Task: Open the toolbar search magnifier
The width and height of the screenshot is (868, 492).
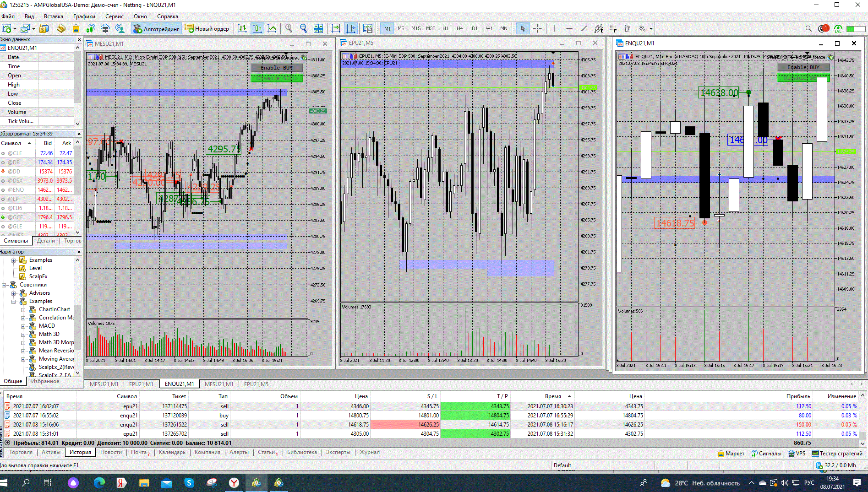Action: 808,28
